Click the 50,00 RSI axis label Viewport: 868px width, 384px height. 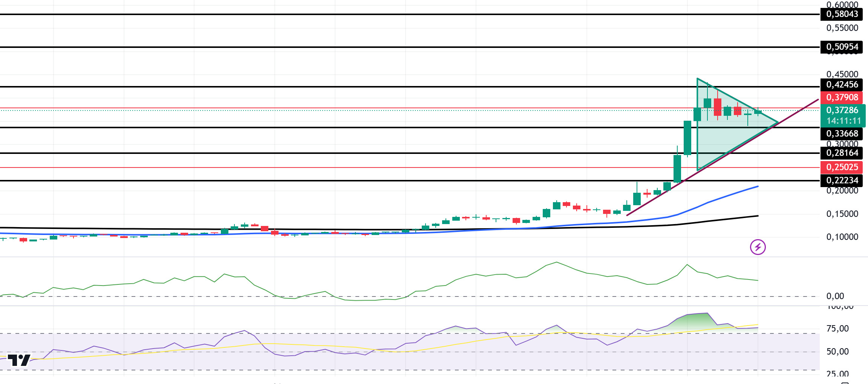coord(837,352)
